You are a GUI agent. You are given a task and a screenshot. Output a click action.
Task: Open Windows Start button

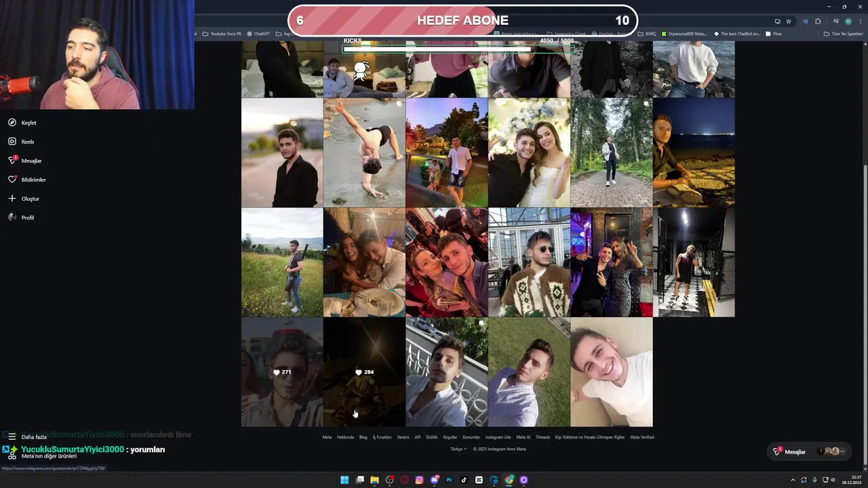(344, 480)
